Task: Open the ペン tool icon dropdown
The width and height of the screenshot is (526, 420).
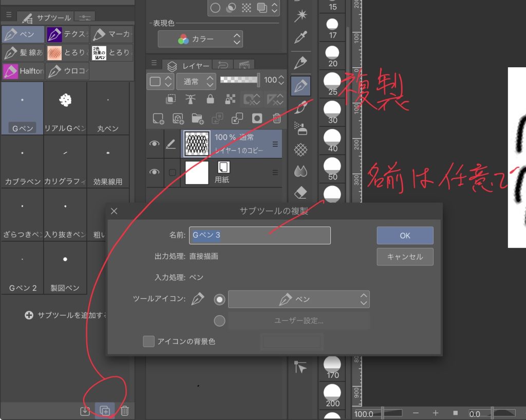Action: 298,299
